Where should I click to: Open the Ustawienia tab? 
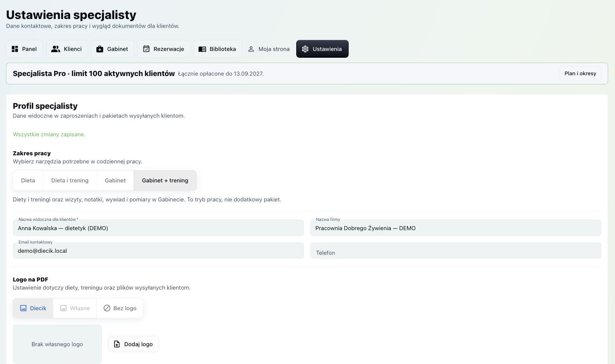[x=322, y=49]
